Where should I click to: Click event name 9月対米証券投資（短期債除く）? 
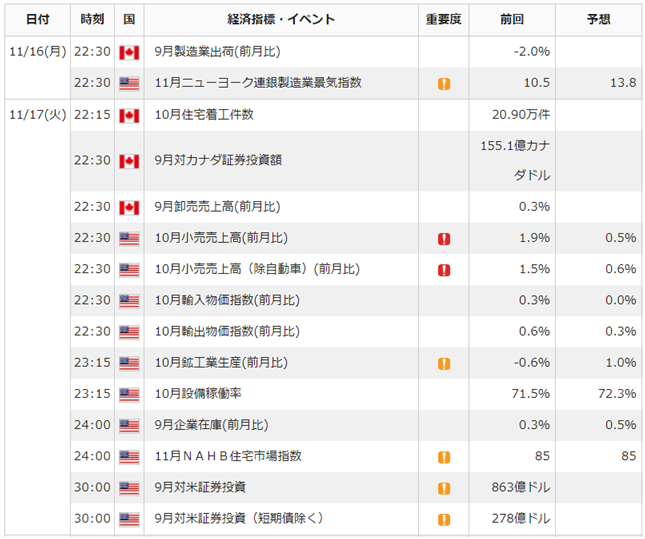point(239,518)
